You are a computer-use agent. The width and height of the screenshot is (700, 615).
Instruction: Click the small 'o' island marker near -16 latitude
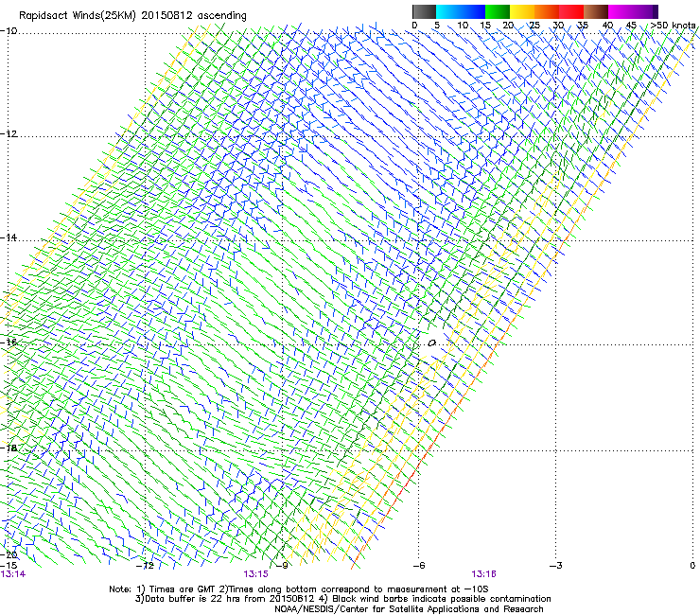[x=431, y=343]
